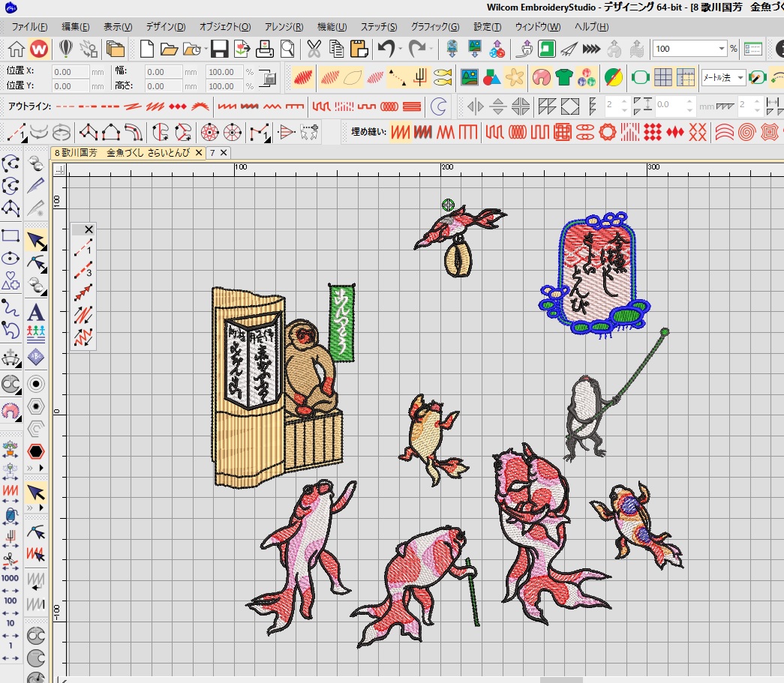This screenshot has height=683, width=784.
Task: Open the ステッチ(S) menu
Action: coord(379,27)
